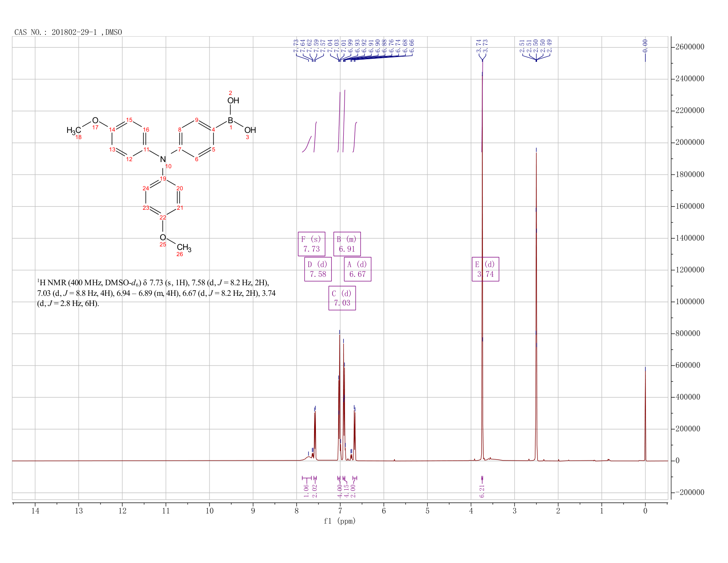Click the 3.74 peak label at top
Viewport: 728px width, 563px height.
479,46
